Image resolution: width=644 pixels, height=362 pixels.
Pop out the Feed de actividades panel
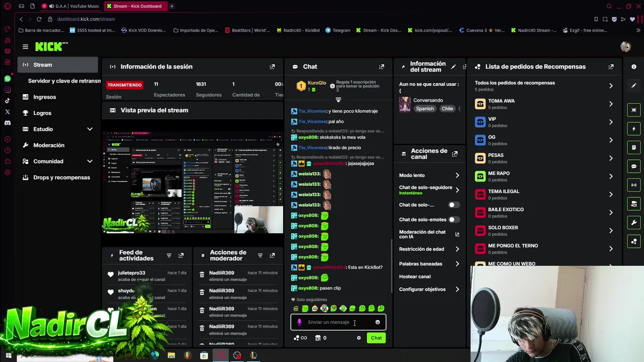[x=181, y=255]
